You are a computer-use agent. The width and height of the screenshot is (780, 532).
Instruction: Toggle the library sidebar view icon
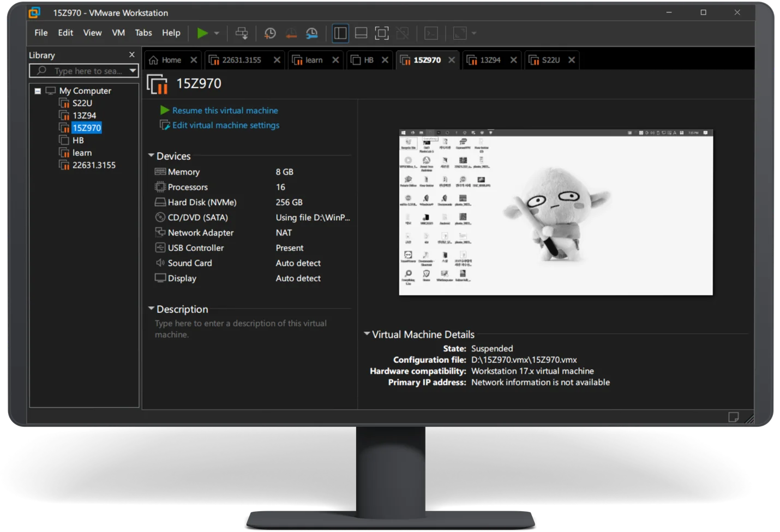click(340, 33)
